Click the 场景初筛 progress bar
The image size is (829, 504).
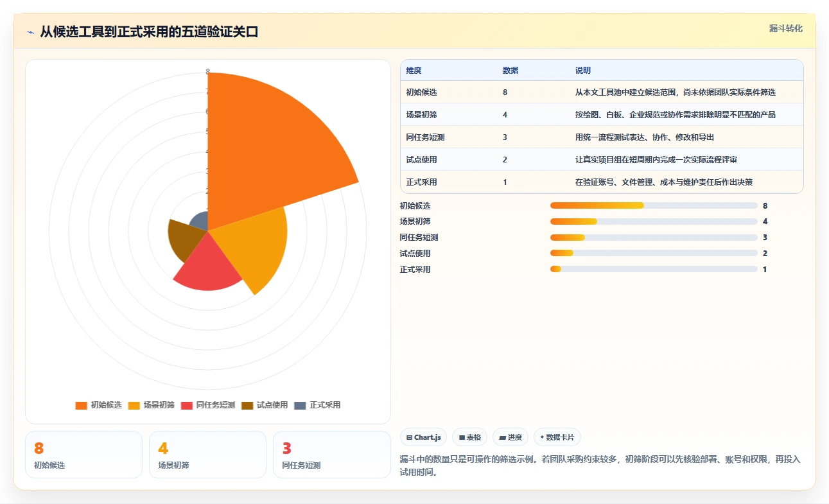(x=654, y=222)
